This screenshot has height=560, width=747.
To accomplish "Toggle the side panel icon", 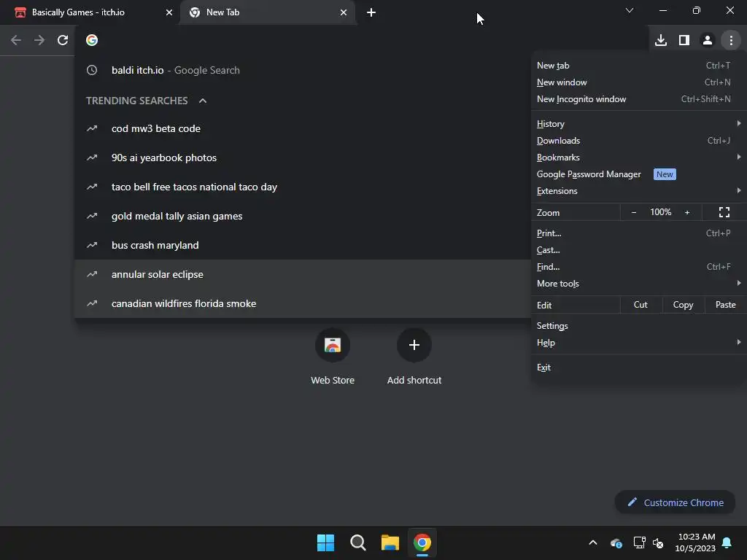I will pyautogui.click(x=684, y=41).
